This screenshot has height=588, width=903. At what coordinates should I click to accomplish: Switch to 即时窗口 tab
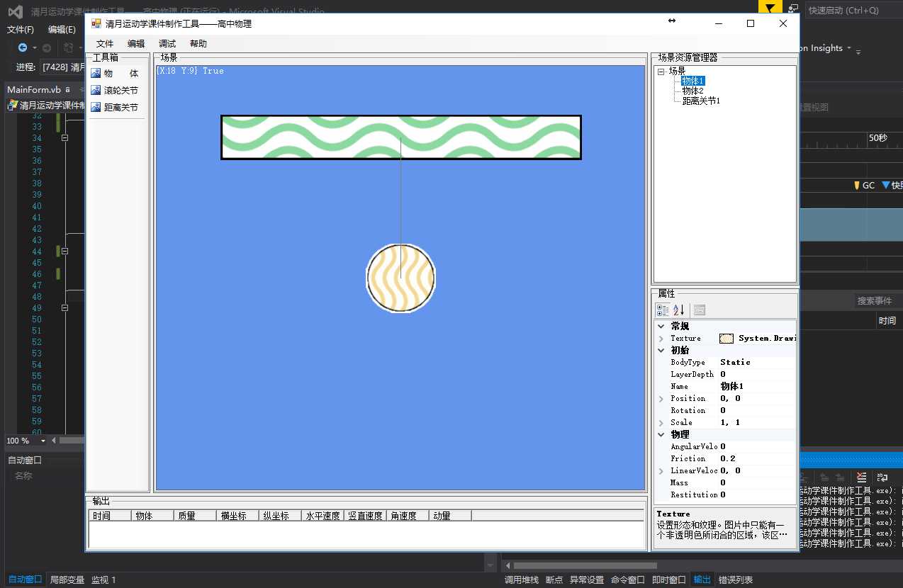tap(669, 579)
